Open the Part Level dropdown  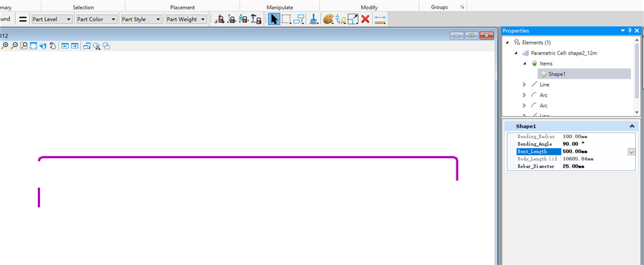[52, 19]
